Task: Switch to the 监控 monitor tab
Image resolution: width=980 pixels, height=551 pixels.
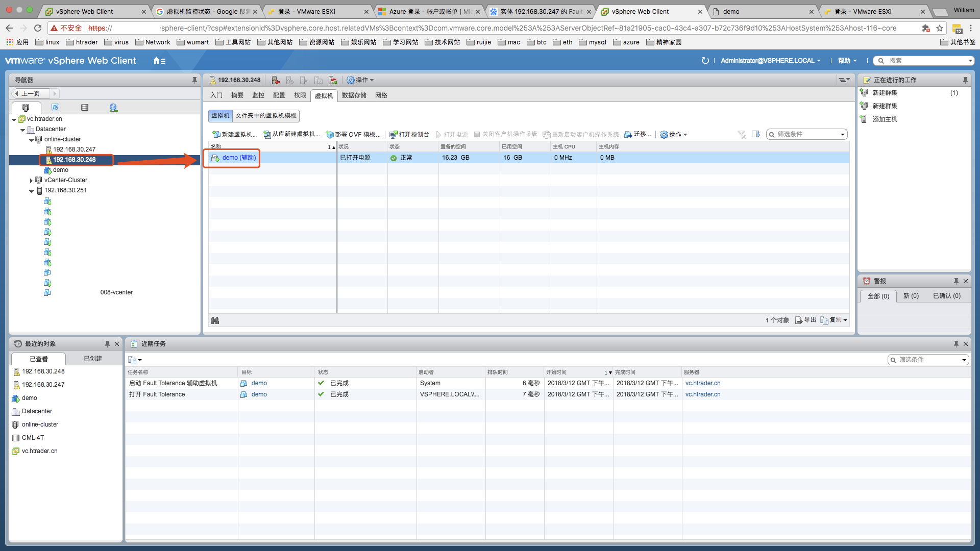Action: click(x=258, y=95)
